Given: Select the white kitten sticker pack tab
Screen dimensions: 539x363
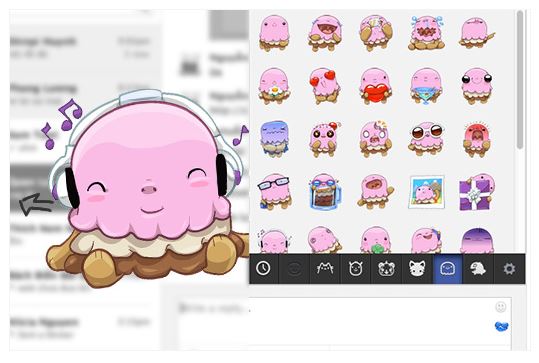Looking at the screenshot, I should [x=417, y=268].
